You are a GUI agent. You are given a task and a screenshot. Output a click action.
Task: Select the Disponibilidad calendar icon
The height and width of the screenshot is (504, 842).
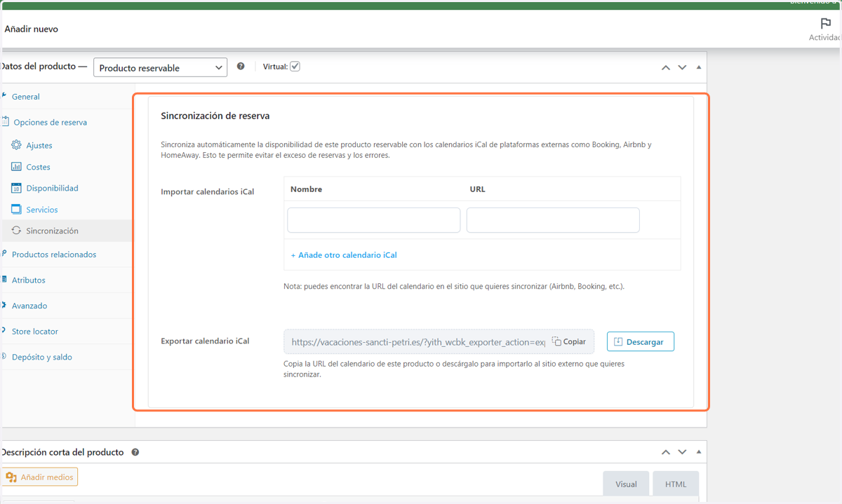[16, 188]
